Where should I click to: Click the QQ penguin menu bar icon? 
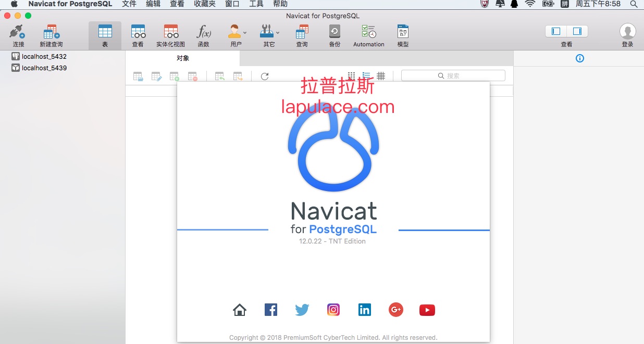pyautogui.click(x=514, y=4)
